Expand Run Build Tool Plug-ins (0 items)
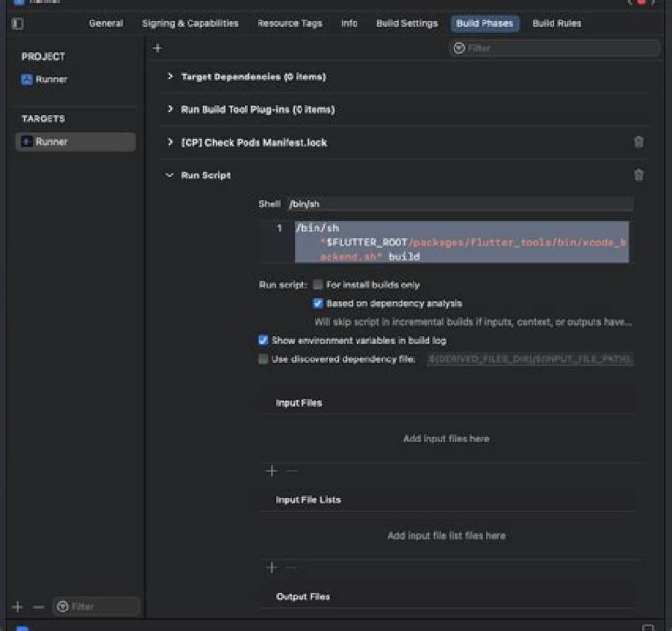Viewport: 672px width, 631px height. (x=170, y=109)
